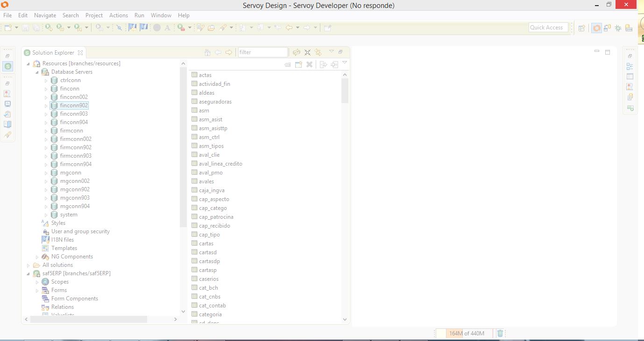Open dropdown arrow next to New icon
The height and width of the screenshot is (341, 644).
[x=16, y=28]
